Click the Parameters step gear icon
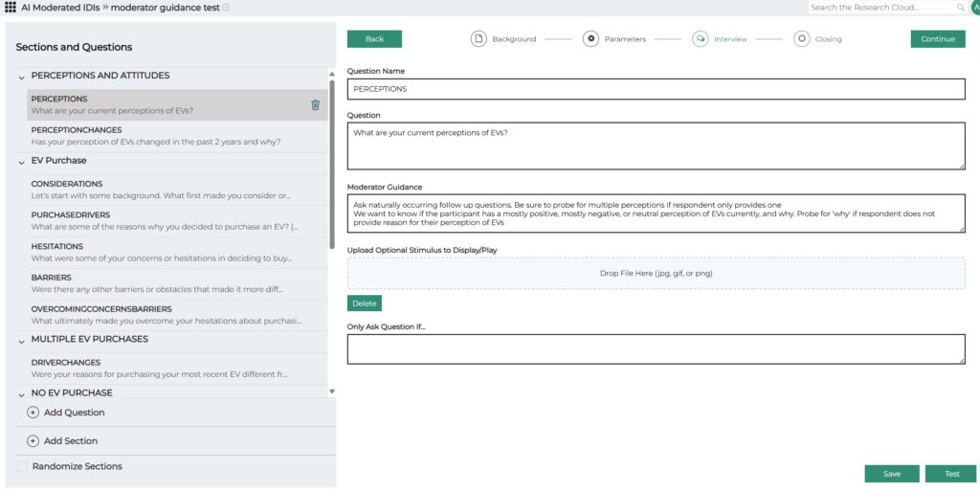Image resolution: width=980 pixels, height=493 pixels. [590, 38]
